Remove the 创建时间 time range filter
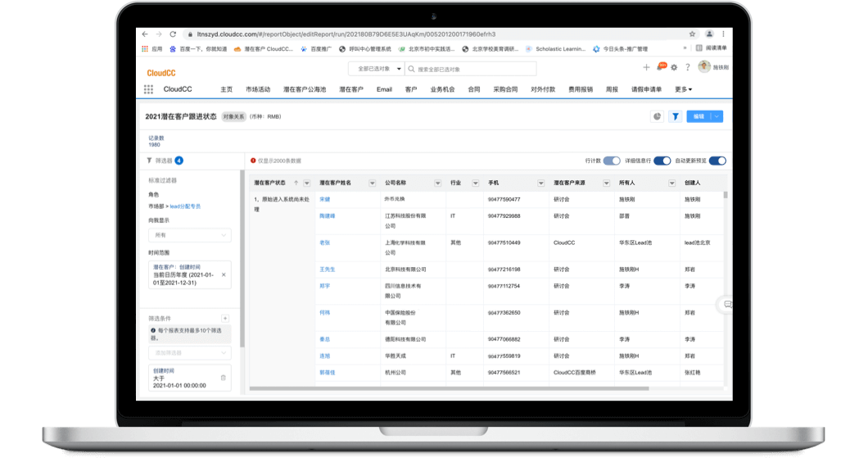Screen dimensions: 868x458 (224, 274)
